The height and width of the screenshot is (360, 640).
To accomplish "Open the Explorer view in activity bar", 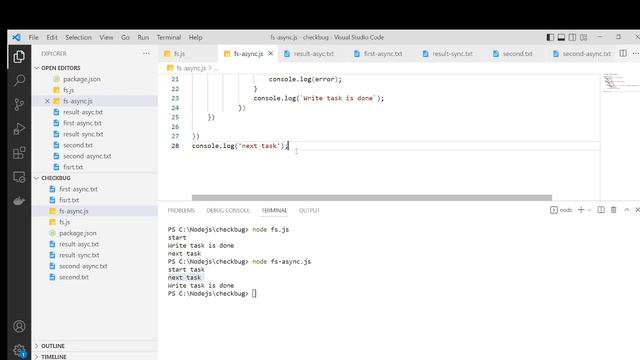I will [x=19, y=56].
